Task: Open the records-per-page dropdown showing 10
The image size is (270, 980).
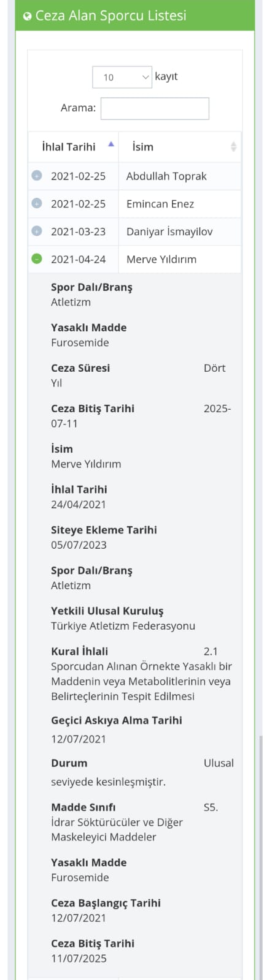Action: [122, 77]
